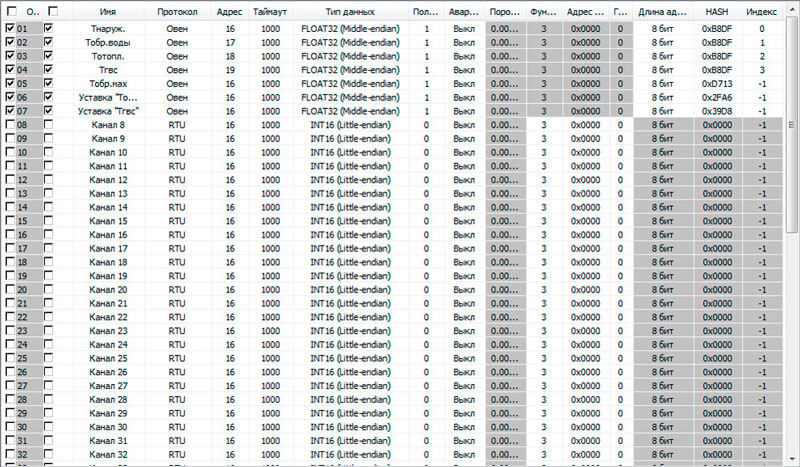Select the name cell Канал 24
The image size is (800, 467).
pos(108,345)
